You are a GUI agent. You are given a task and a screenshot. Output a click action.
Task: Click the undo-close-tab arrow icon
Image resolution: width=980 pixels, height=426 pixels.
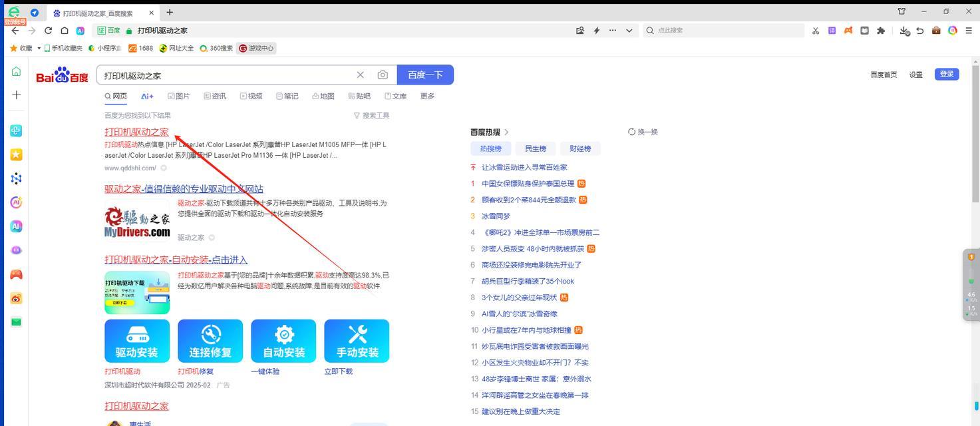point(920,31)
